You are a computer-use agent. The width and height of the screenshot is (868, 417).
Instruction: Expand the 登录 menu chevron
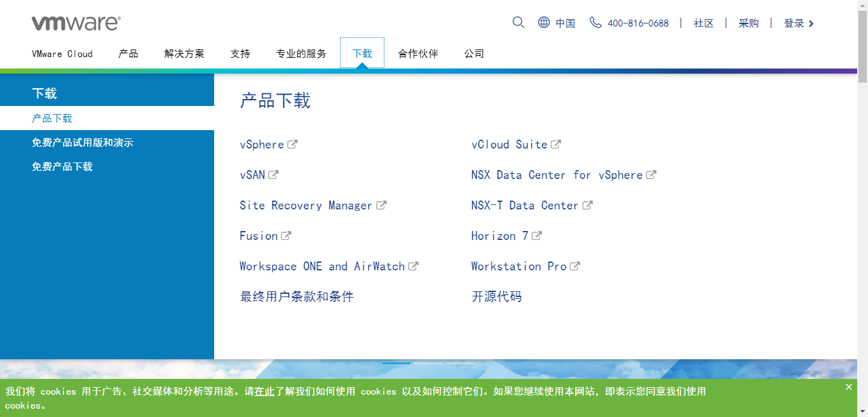tap(811, 23)
